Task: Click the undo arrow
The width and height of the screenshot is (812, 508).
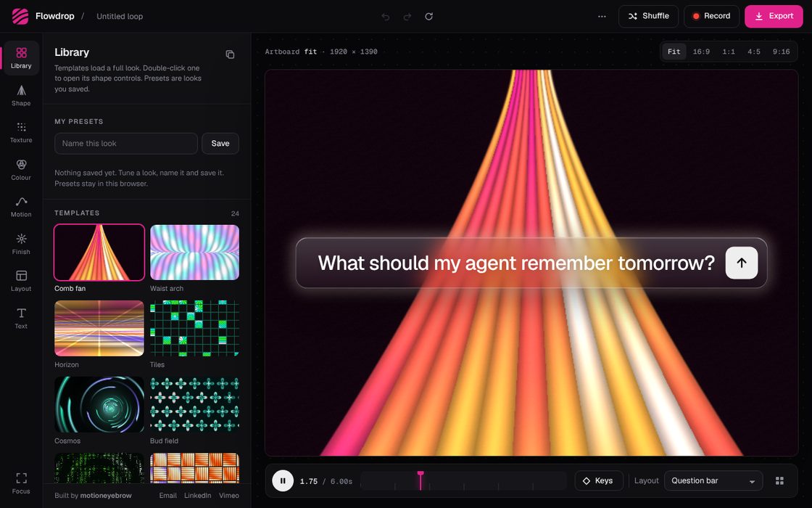Action: [x=385, y=17]
